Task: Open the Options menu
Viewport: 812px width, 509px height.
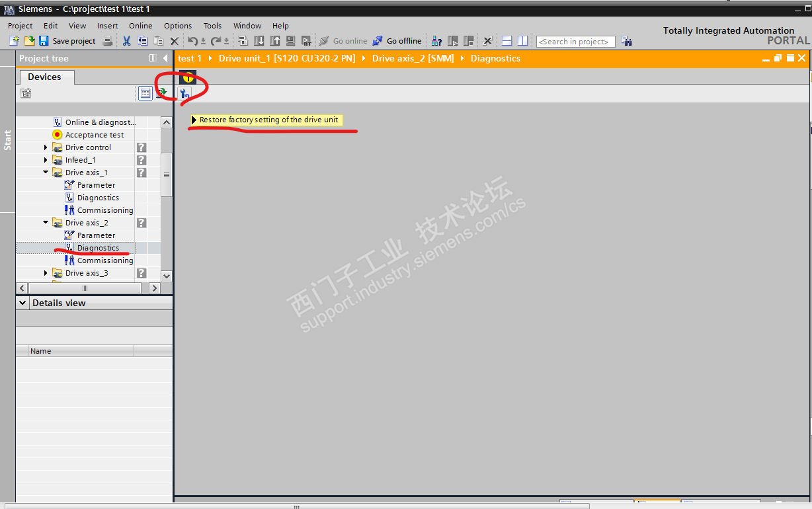Action: coord(178,26)
